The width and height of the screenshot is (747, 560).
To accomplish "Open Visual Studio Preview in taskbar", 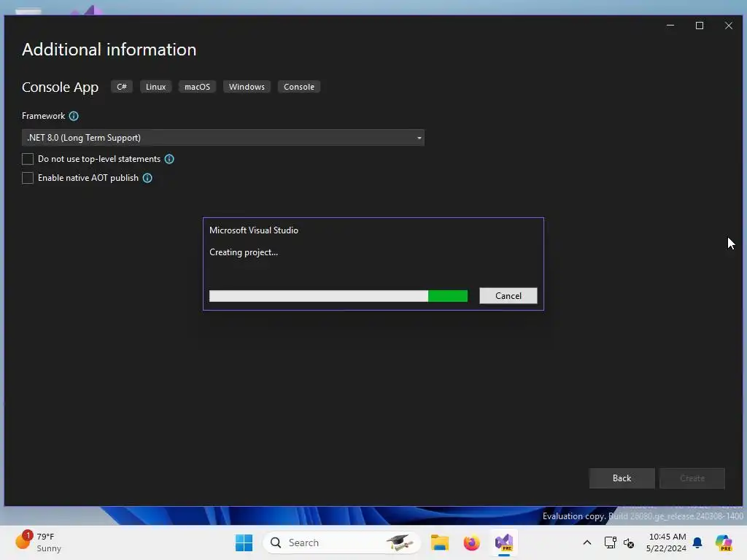I will pyautogui.click(x=504, y=542).
